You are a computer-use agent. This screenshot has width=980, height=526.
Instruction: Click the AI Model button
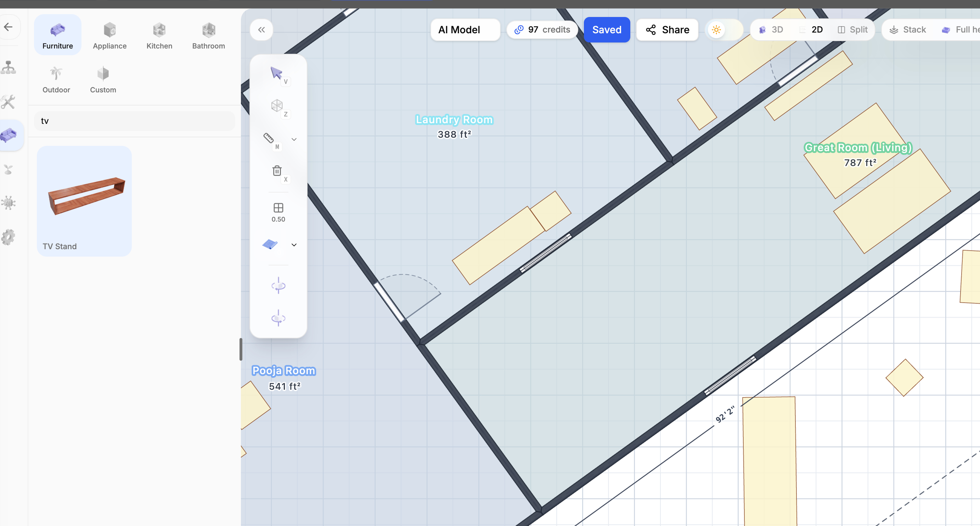pyautogui.click(x=465, y=30)
